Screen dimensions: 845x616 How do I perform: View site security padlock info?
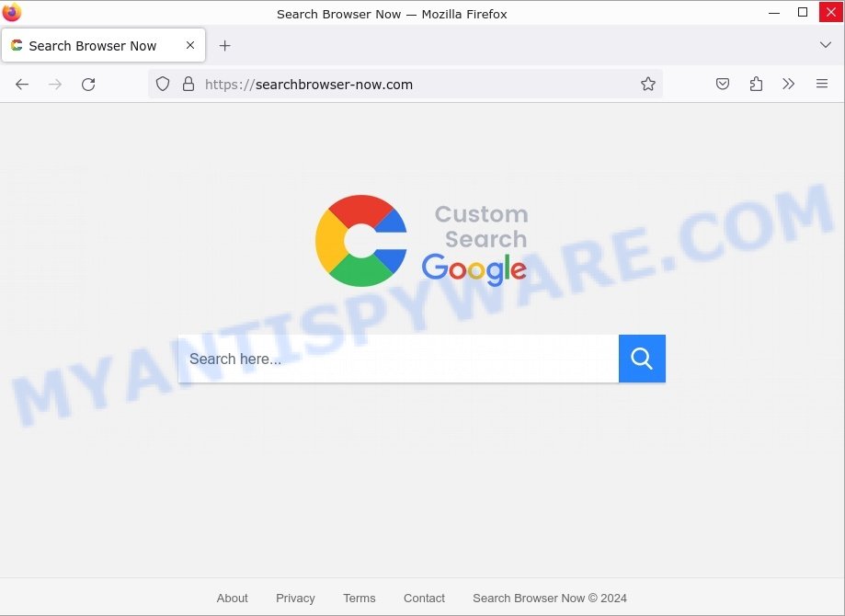coord(188,84)
